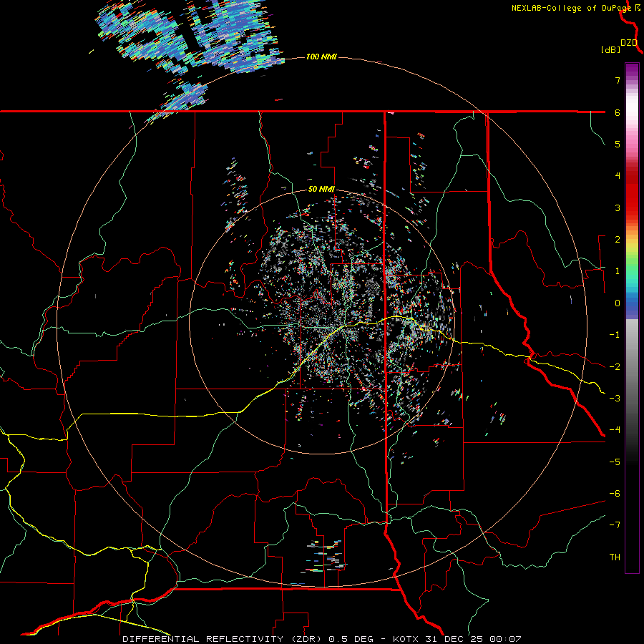Click the -6 value on the colorbar scale
Screen dimensions: 644x644
(615, 494)
